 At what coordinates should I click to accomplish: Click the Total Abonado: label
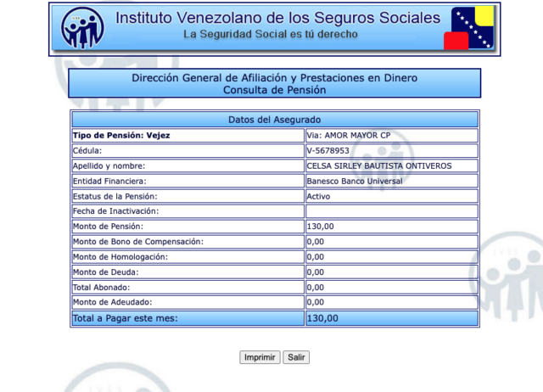(101, 288)
